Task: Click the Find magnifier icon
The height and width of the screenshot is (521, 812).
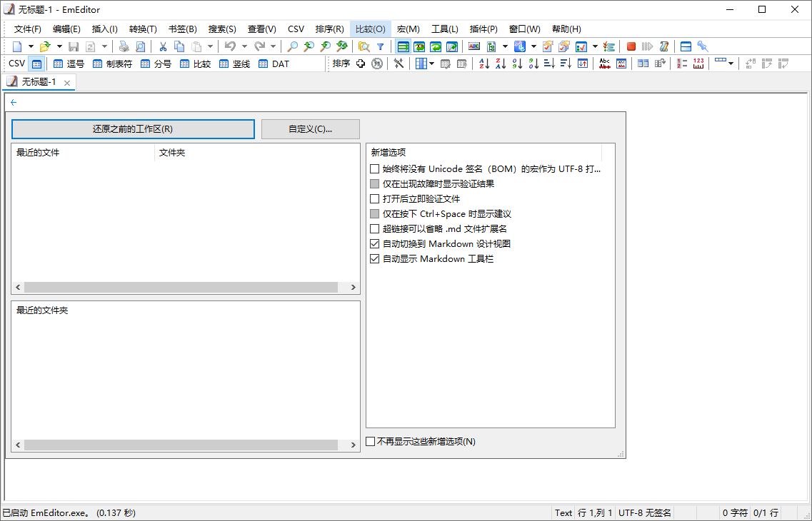Action: point(292,46)
